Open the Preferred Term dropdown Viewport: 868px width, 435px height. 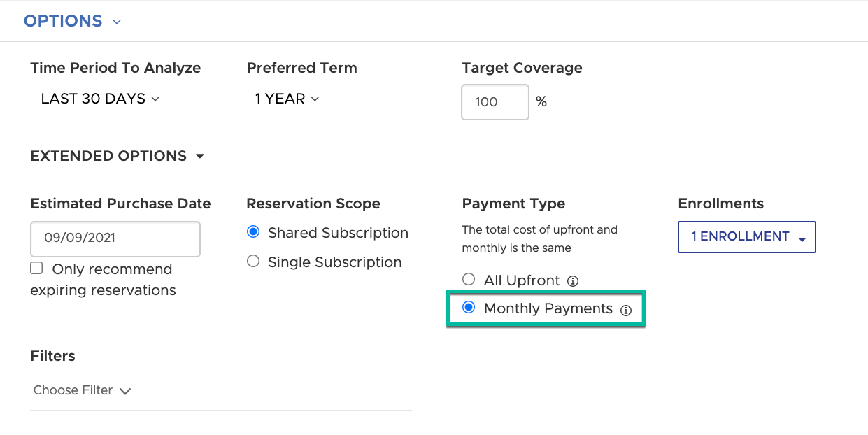tap(285, 99)
